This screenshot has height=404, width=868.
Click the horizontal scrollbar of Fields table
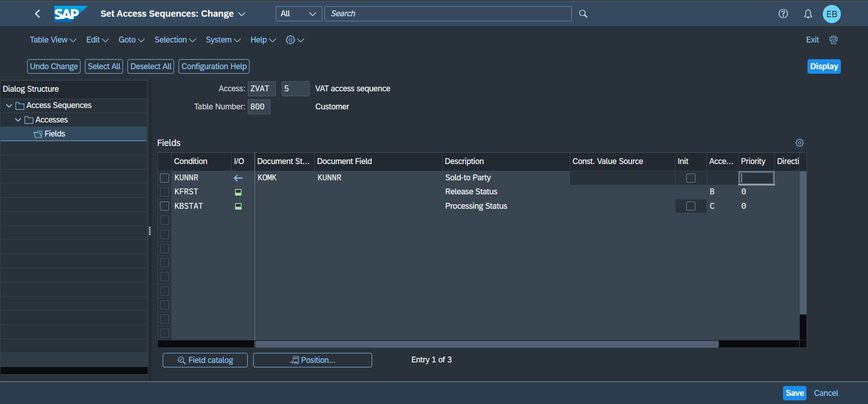point(487,344)
